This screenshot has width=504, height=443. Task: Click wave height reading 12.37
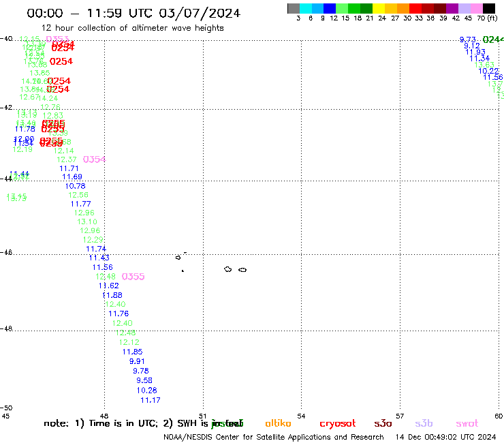(x=67, y=159)
